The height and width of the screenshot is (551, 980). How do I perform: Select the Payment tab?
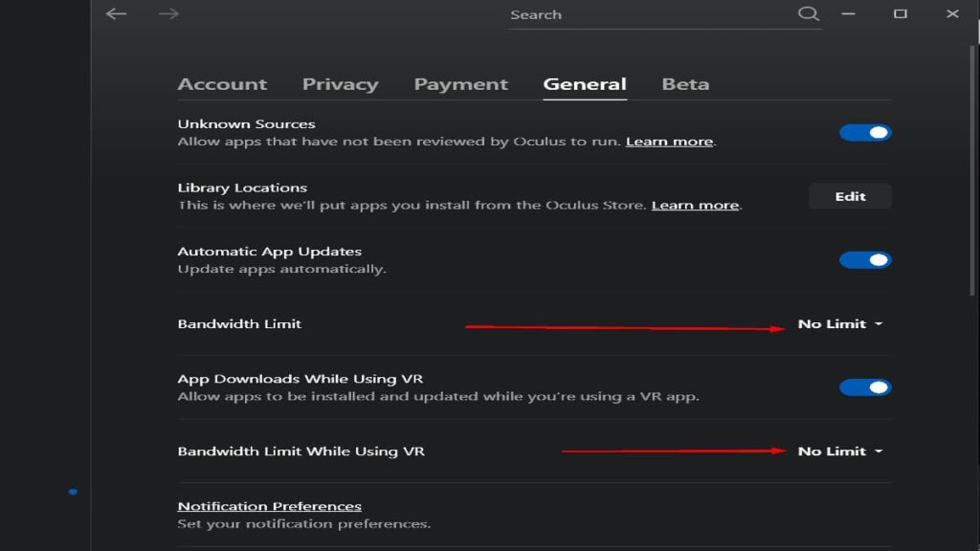click(461, 84)
